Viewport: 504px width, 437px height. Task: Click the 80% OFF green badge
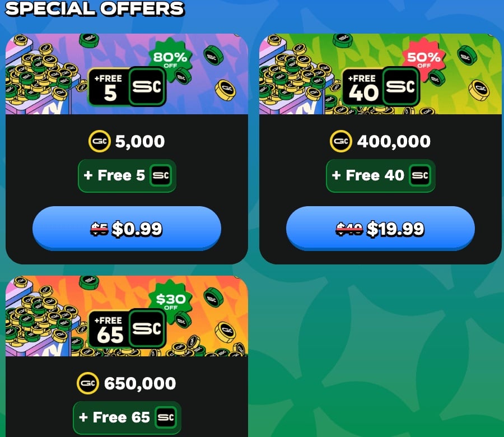click(x=170, y=58)
